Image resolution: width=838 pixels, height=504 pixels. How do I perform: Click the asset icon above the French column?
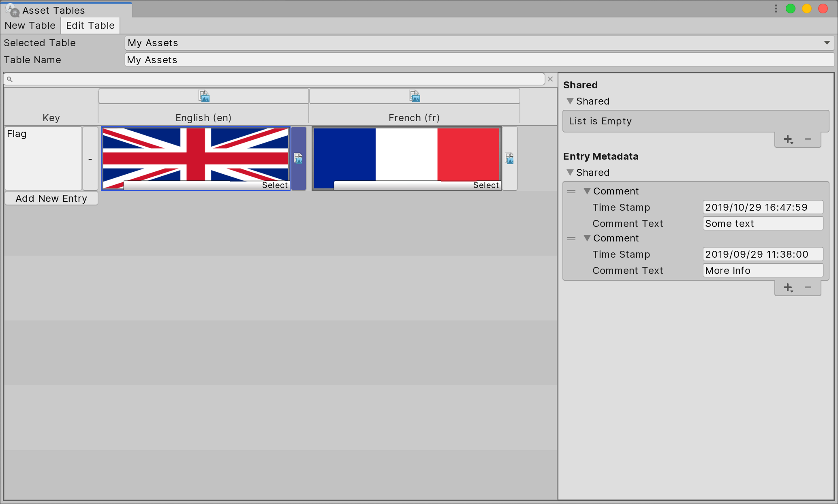pyautogui.click(x=415, y=96)
